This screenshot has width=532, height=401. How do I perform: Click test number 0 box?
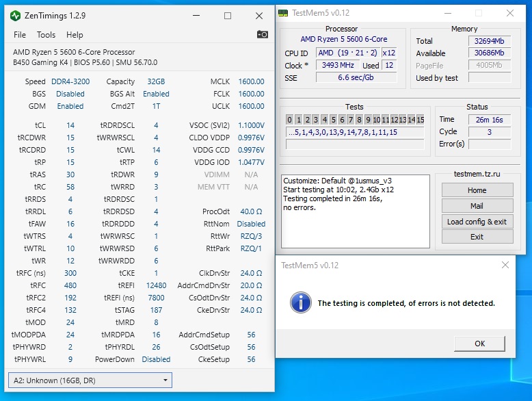(x=289, y=120)
